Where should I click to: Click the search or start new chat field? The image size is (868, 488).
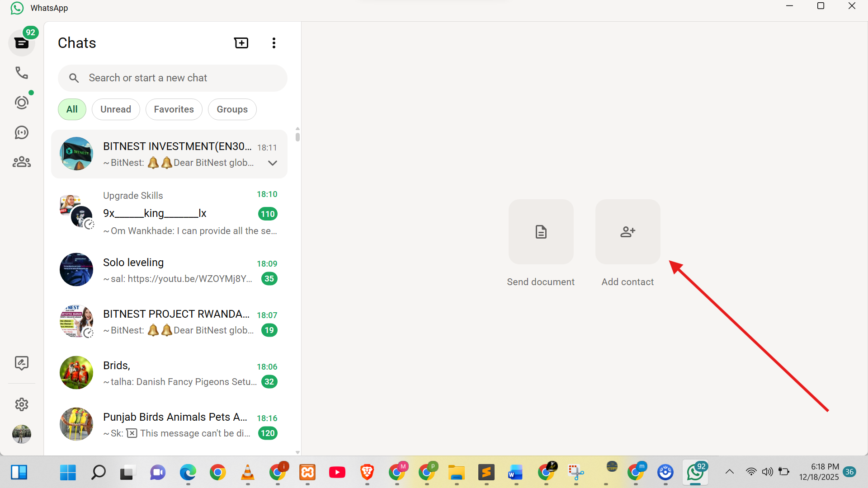172,78
